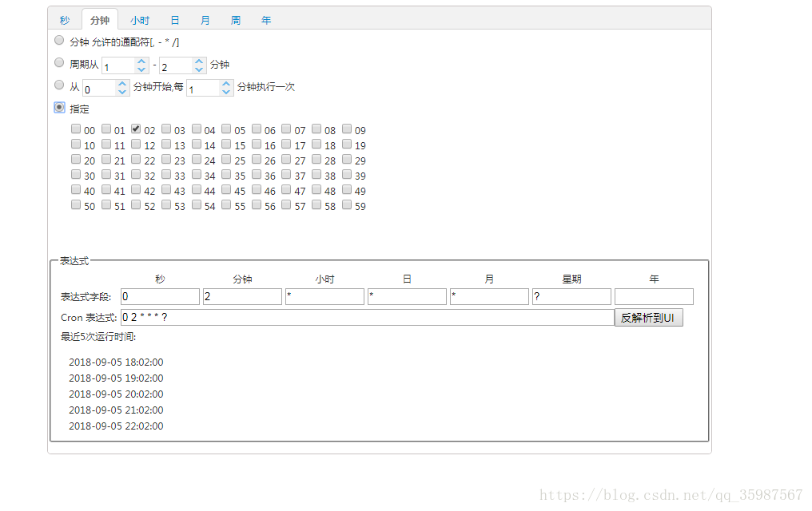812x511 pixels.
Task: Decrease the 周期从 start value spinner
Action: pyautogui.click(x=141, y=69)
